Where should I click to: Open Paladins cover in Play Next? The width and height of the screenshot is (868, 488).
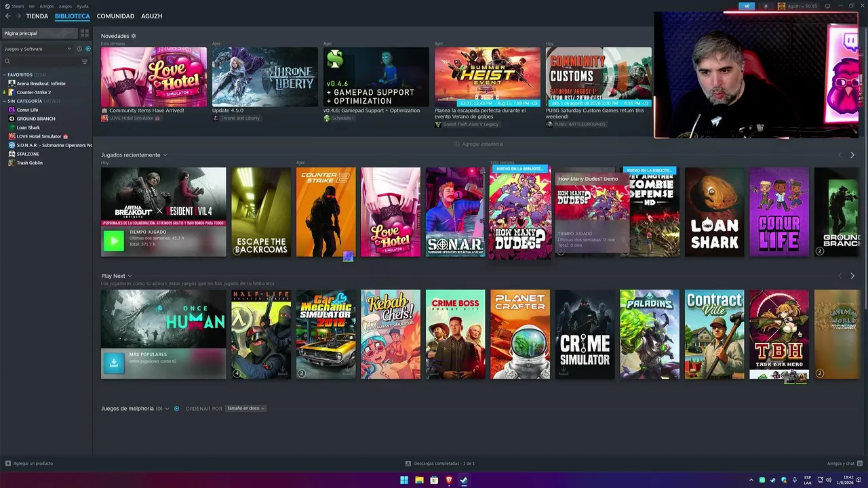(x=650, y=334)
